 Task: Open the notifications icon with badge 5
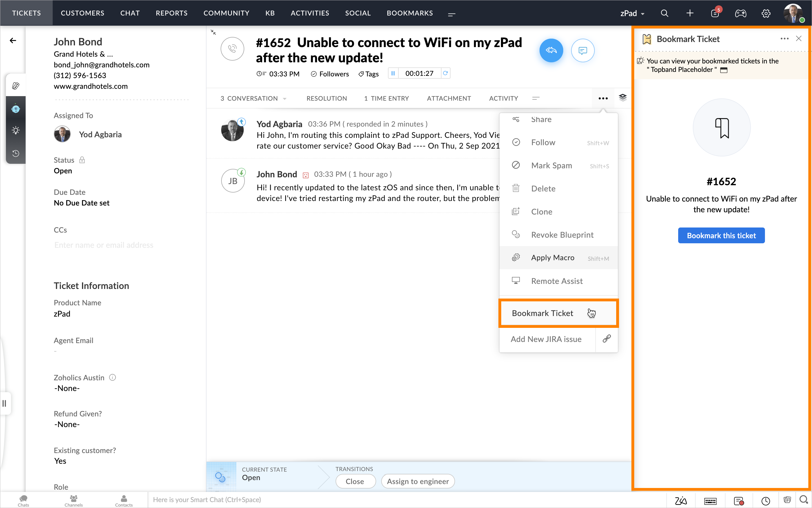coord(715,13)
